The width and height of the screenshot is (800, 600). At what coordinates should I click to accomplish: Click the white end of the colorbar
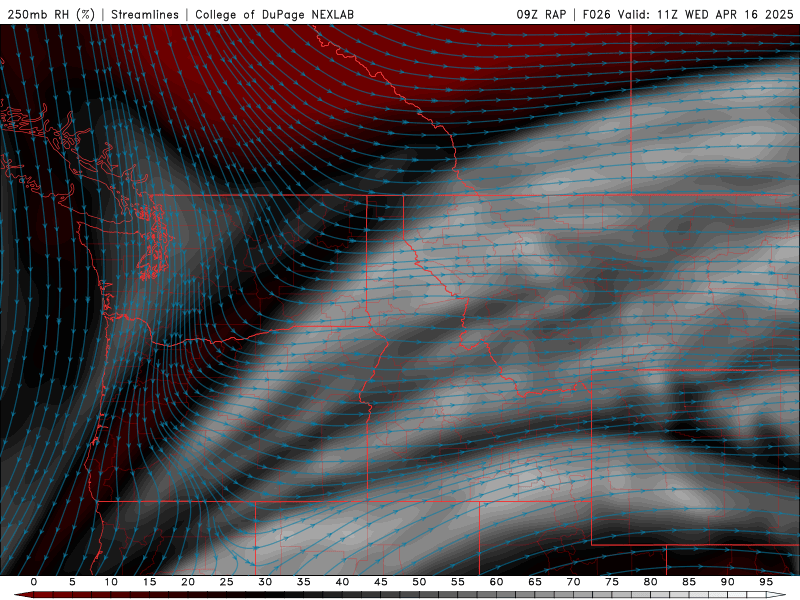click(776, 595)
